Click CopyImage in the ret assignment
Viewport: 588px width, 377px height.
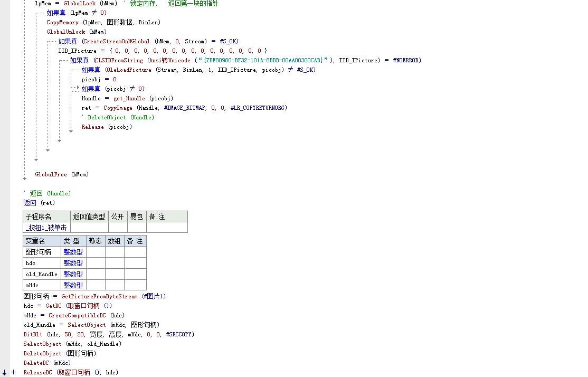coord(118,108)
